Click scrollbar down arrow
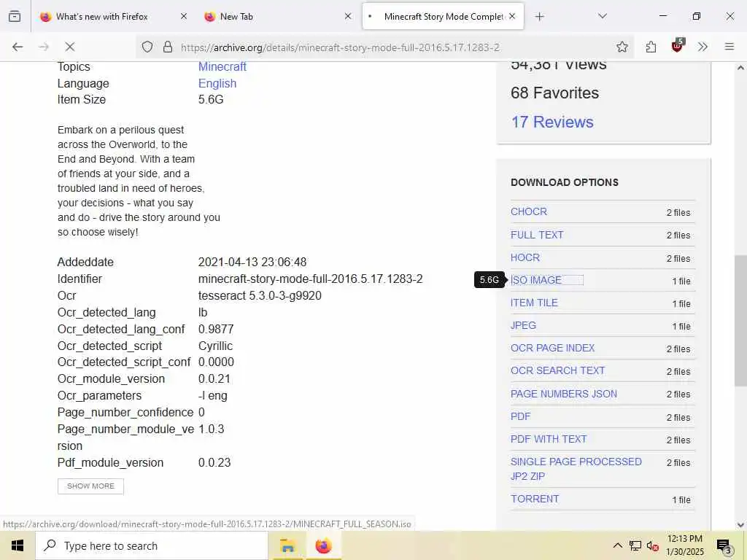747x560 pixels. 740,524
